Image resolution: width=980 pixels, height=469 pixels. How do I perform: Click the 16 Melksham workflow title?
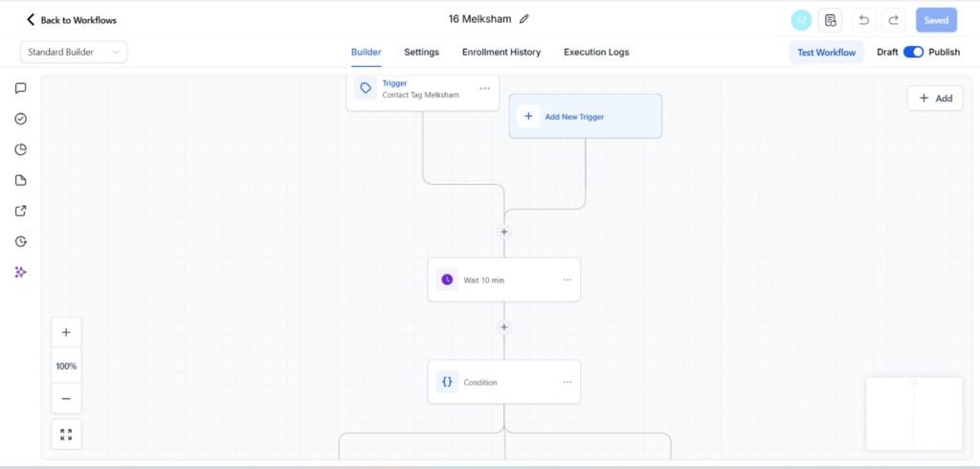click(480, 19)
